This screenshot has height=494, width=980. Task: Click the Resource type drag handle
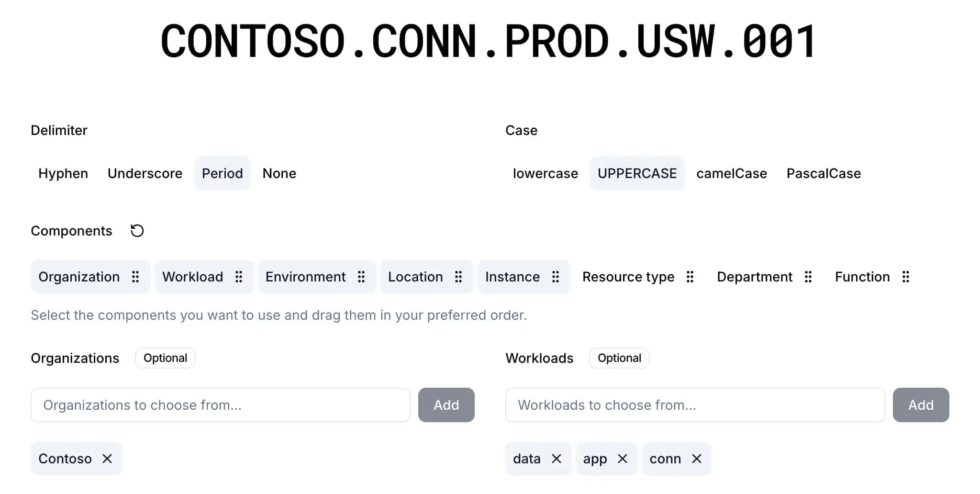(x=690, y=277)
